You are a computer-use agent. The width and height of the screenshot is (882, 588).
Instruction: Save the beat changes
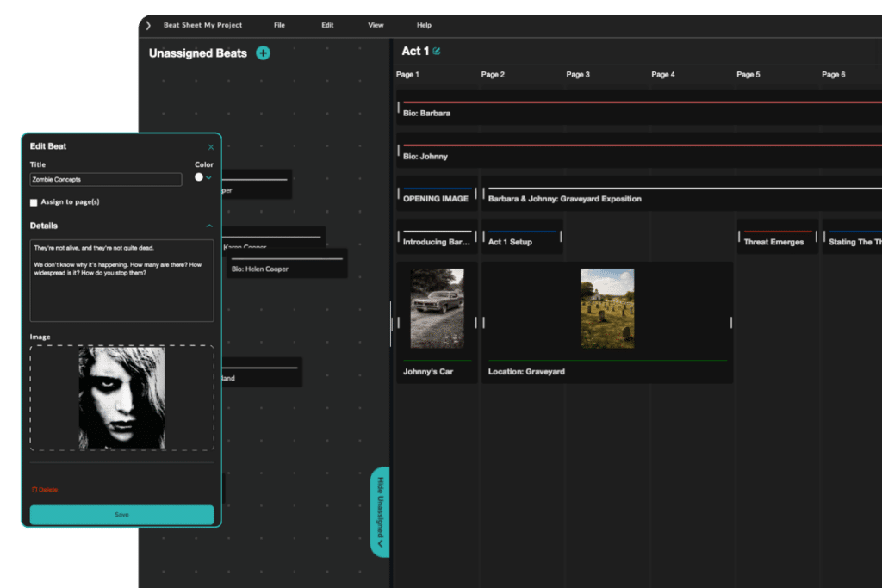click(121, 514)
